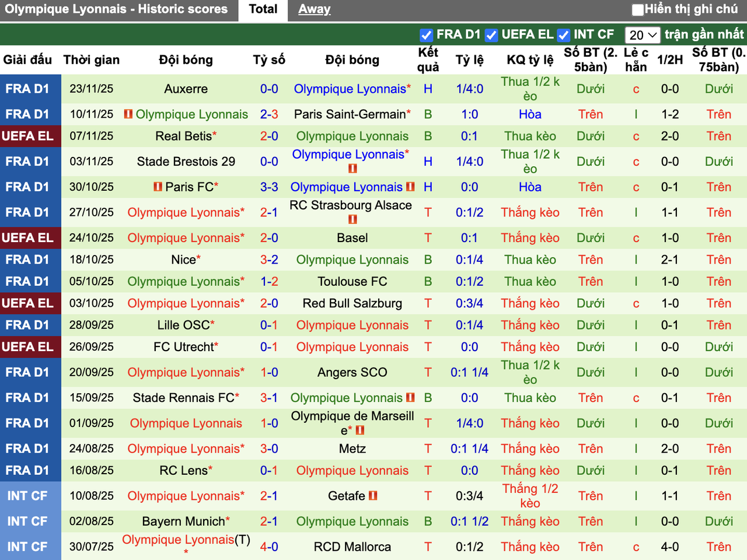Viewport: 747px width, 560px height.
Task: Open Red Bull Salzburg team link
Action: click(352, 303)
